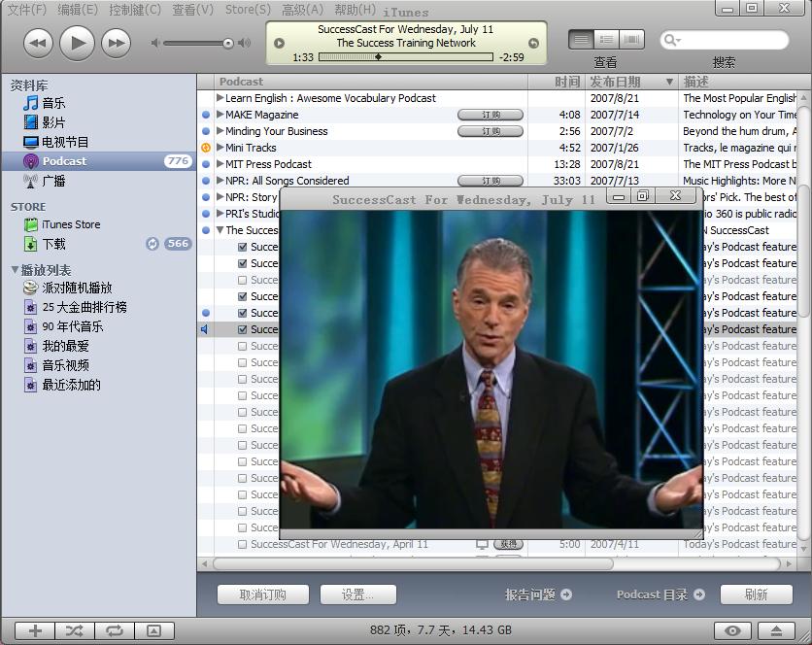812x645 pixels.
Task: Open the 查看(V) menu
Action: click(x=192, y=10)
